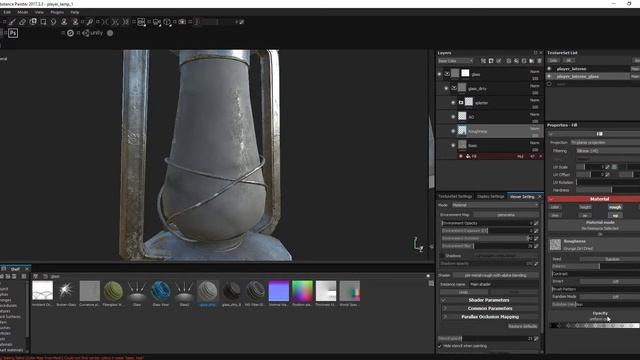Open the viewer Mode dropdown

tap(495, 205)
